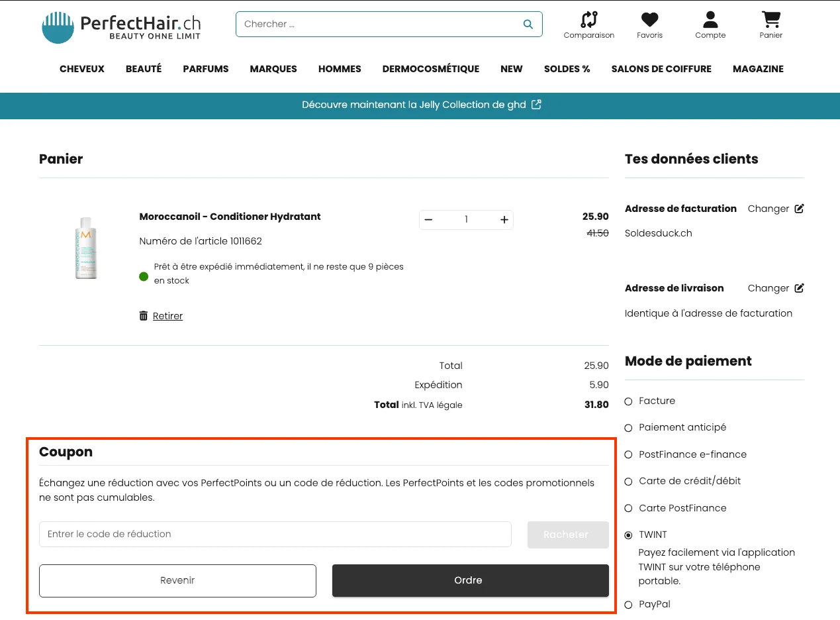Viewport: 840px width, 620px height.
Task: Open the MAGAZINE menu item
Action: coord(758,69)
